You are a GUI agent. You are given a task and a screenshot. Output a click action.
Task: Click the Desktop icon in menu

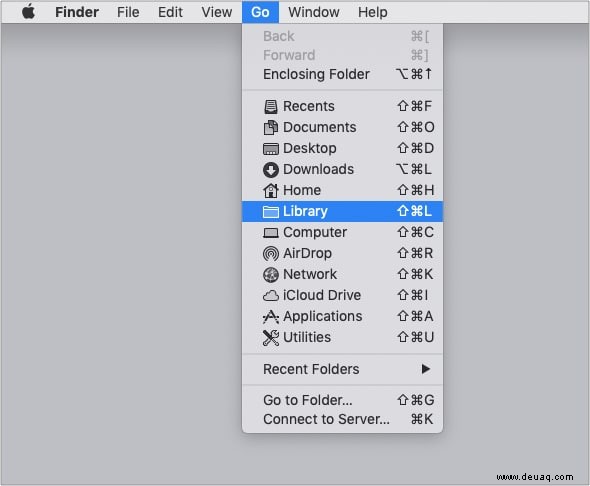tap(271, 149)
